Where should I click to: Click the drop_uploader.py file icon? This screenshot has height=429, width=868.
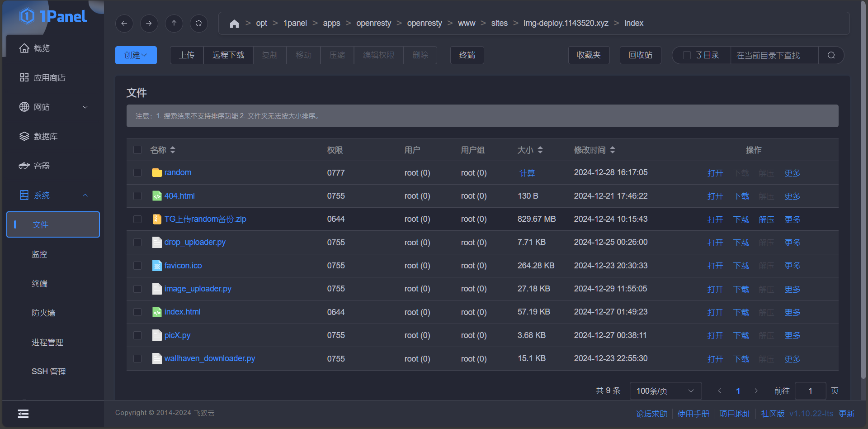point(157,243)
